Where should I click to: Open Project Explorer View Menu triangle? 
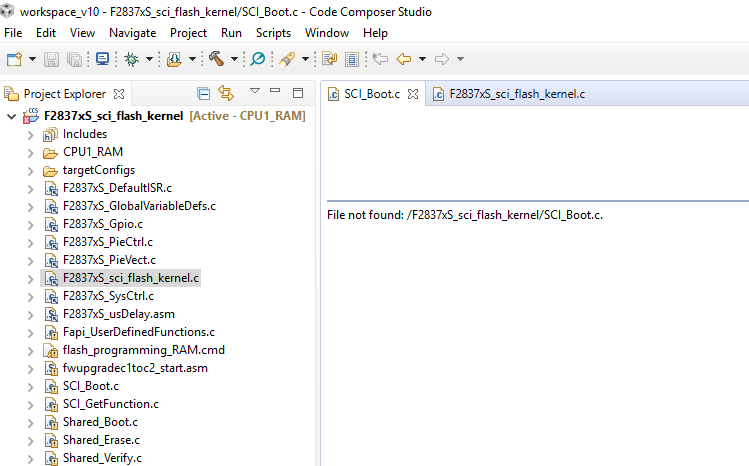255,91
